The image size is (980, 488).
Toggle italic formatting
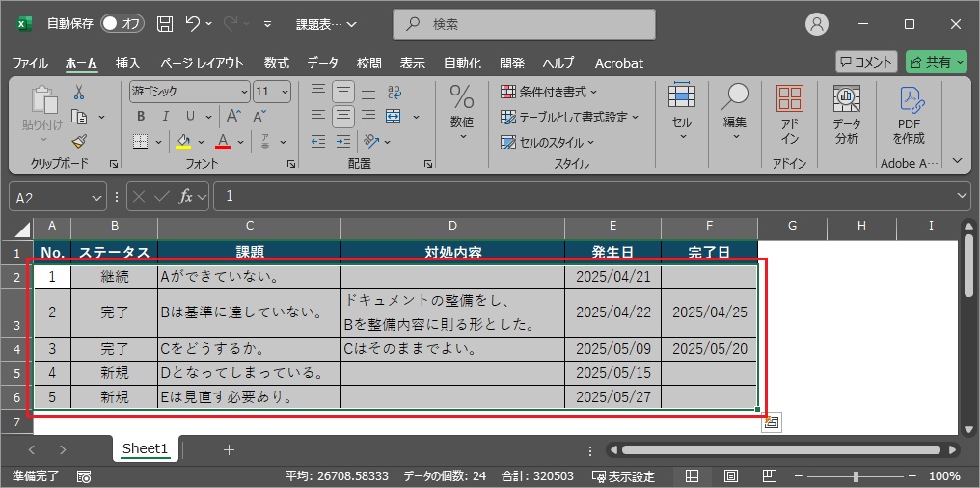[x=165, y=117]
